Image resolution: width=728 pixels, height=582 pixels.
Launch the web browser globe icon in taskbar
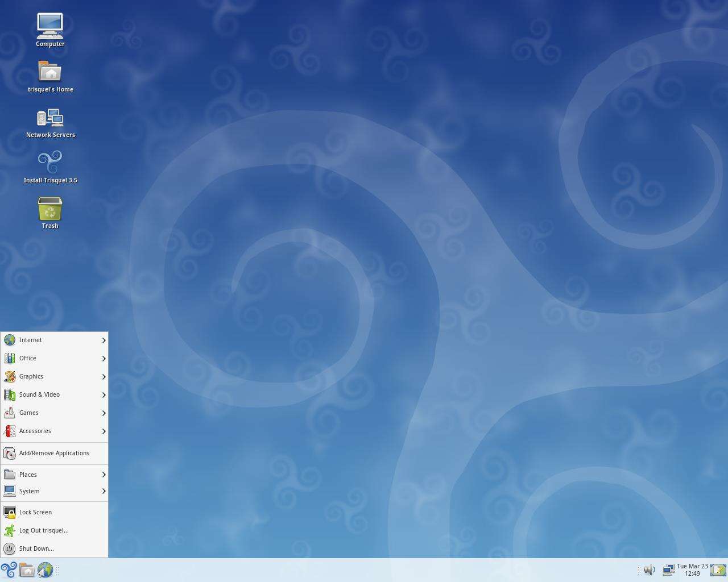[45, 569]
